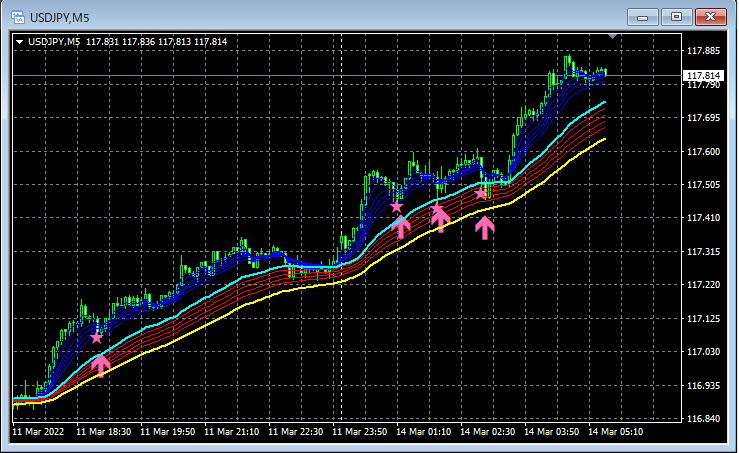Click the 117.220 price scale label
The image size is (739, 453).
coord(703,285)
